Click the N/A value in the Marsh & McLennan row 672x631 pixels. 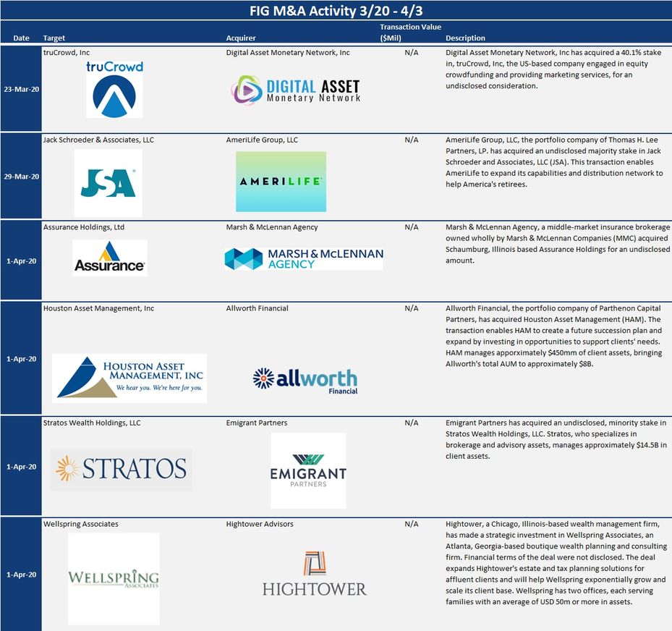coord(412,226)
